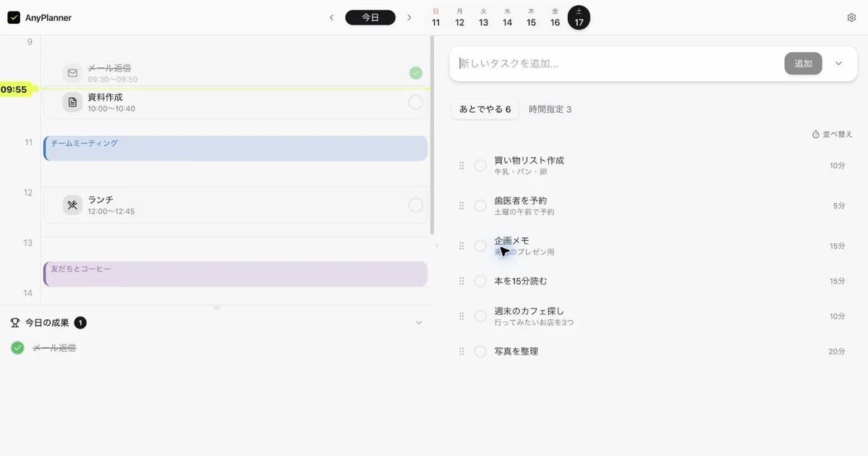Click the green check next to メール返信 in 今日の成果
This screenshot has width=868, height=456.
click(x=17, y=348)
